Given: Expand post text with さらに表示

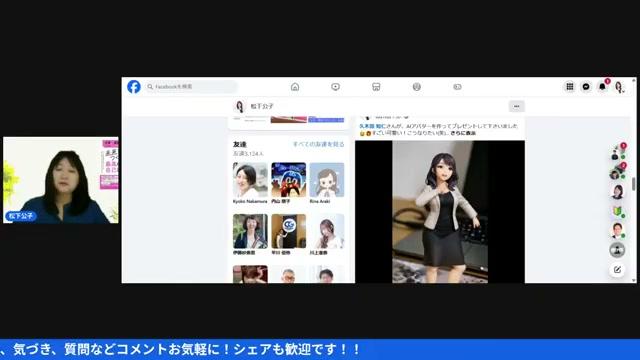Looking at the screenshot, I should coord(463,133).
